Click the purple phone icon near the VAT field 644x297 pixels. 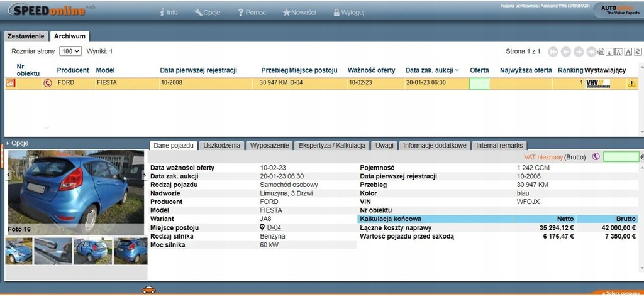[x=596, y=157]
